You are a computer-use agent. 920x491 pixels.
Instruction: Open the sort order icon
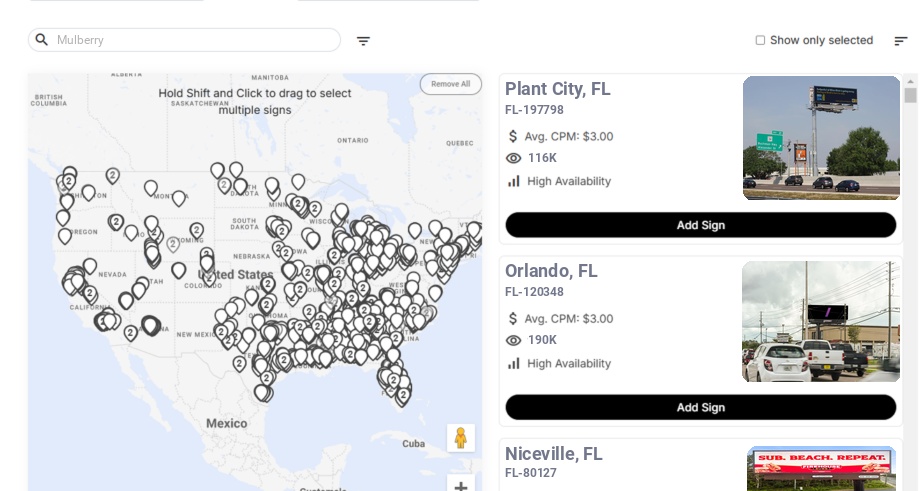(x=901, y=41)
